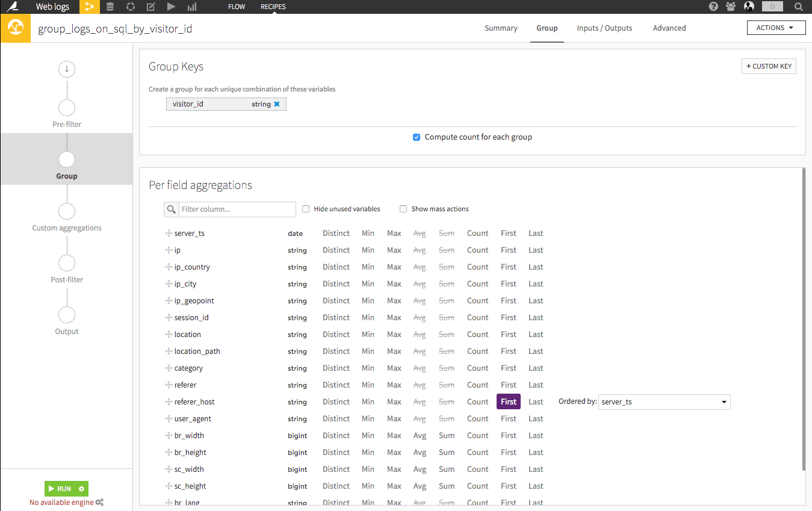Click the input arrow step circle
812x511 pixels.
tap(67, 69)
